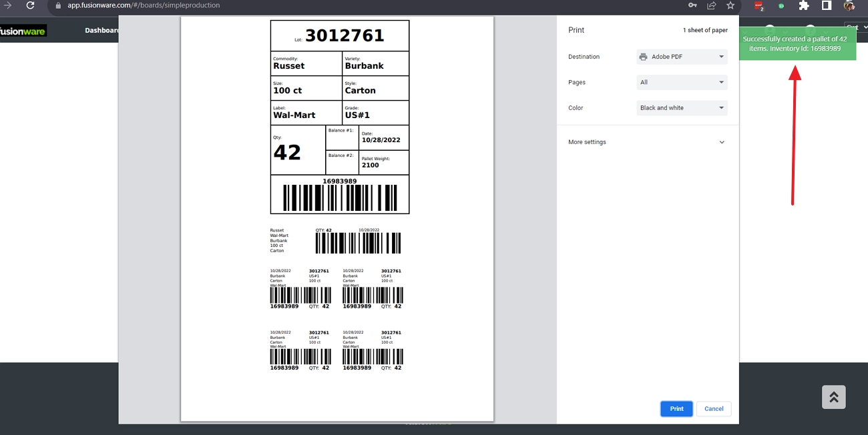The image size is (868, 435).
Task: Open the red password manager extension
Action: (759, 5)
